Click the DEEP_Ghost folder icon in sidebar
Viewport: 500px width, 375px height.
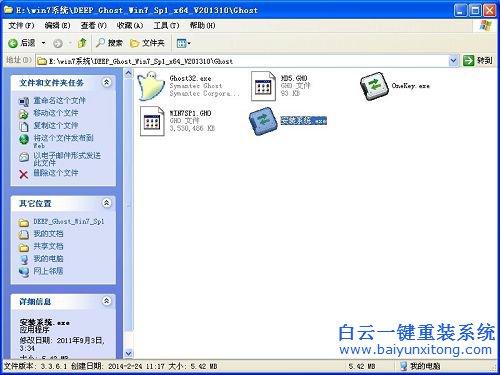click(x=24, y=222)
